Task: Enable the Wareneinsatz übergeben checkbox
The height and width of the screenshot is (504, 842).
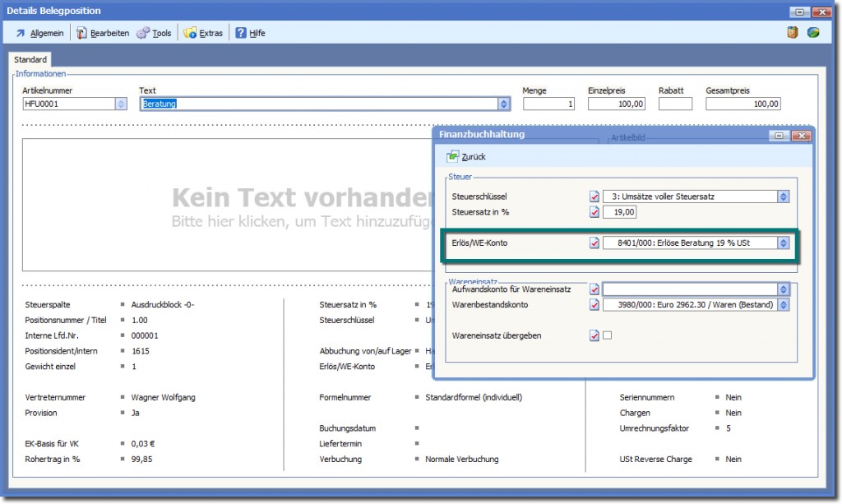Action: (608, 335)
